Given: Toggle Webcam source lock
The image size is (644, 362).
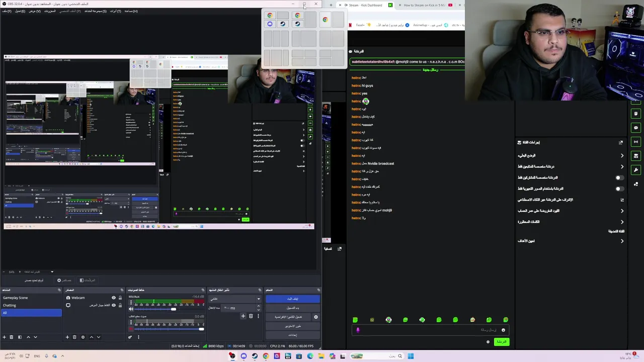Looking at the screenshot, I should (x=120, y=298).
